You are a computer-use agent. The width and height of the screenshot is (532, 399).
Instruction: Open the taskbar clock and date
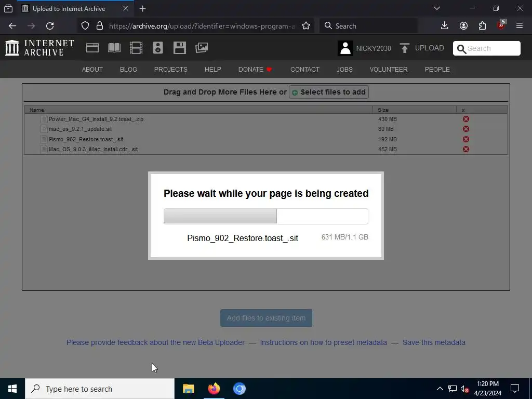pyautogui.click(x=487, y=389)
